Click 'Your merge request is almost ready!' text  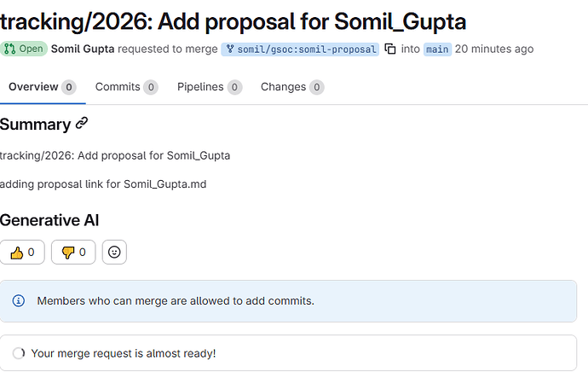pos(124,353)
